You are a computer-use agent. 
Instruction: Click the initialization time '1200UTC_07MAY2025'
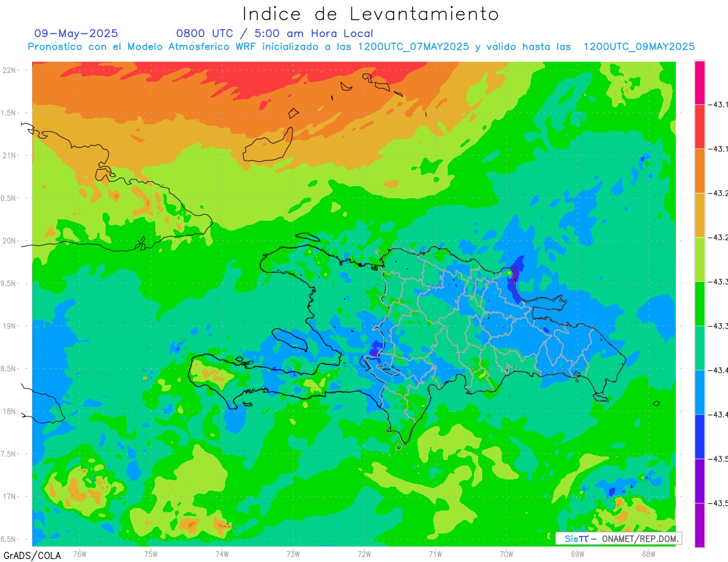tap(413, 47)
